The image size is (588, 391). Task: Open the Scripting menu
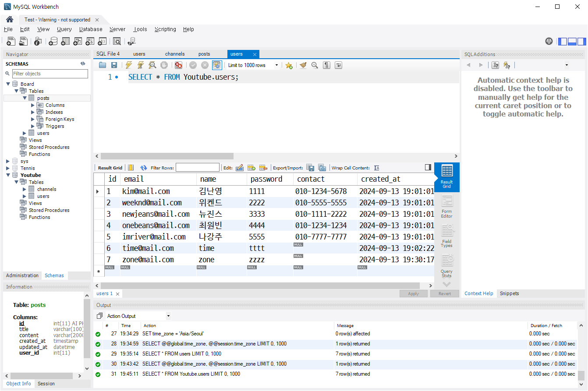click(x=165, y=29)
